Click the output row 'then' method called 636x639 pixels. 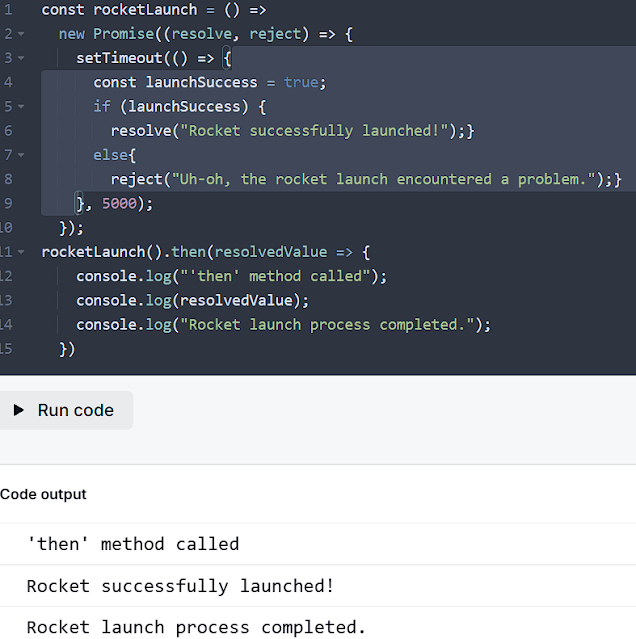[318, 544]
